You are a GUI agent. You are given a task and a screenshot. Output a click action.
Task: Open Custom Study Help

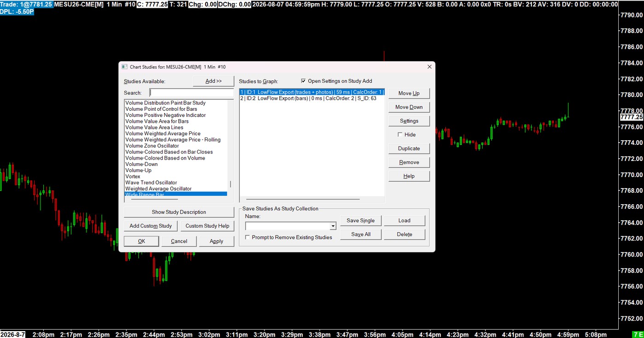(x=207, y=226)
